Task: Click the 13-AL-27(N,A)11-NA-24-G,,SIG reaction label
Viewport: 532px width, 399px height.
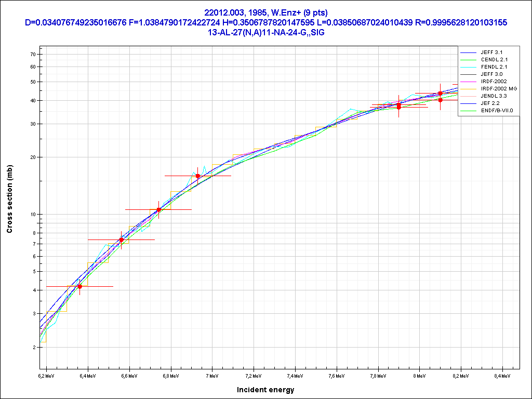Action: point(265,32)
